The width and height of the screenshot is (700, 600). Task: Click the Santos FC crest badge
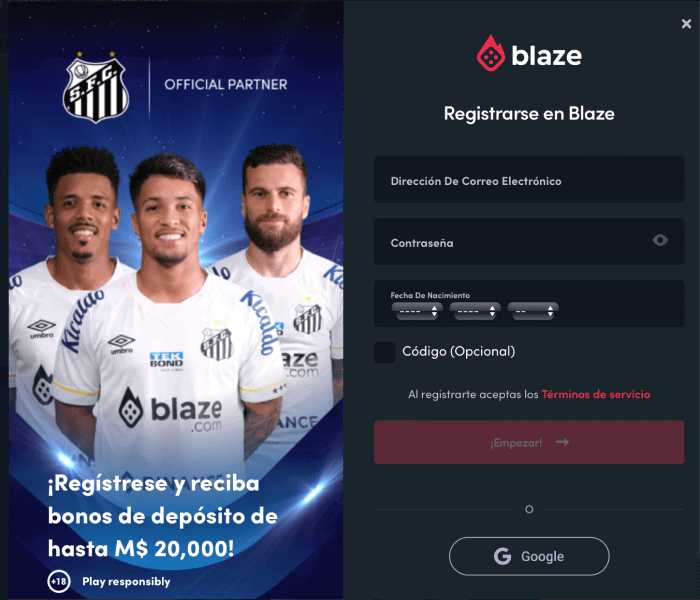click(96, 88)
